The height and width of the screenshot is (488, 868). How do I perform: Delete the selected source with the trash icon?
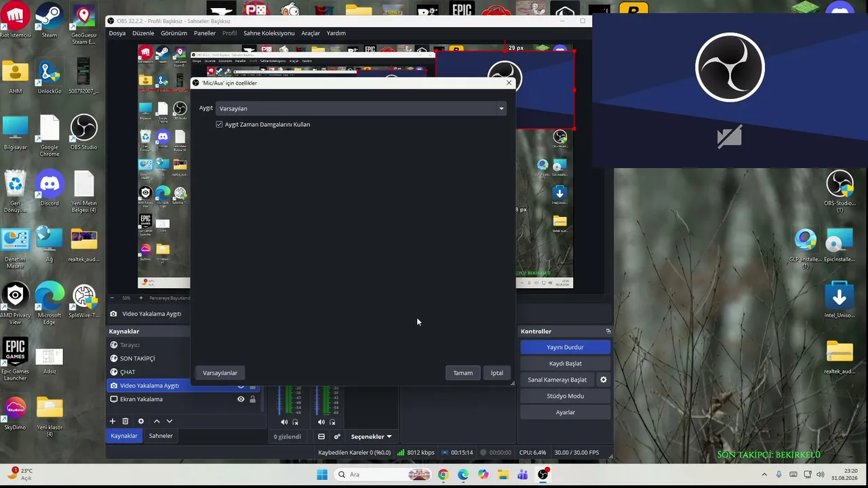click(125, 421)
